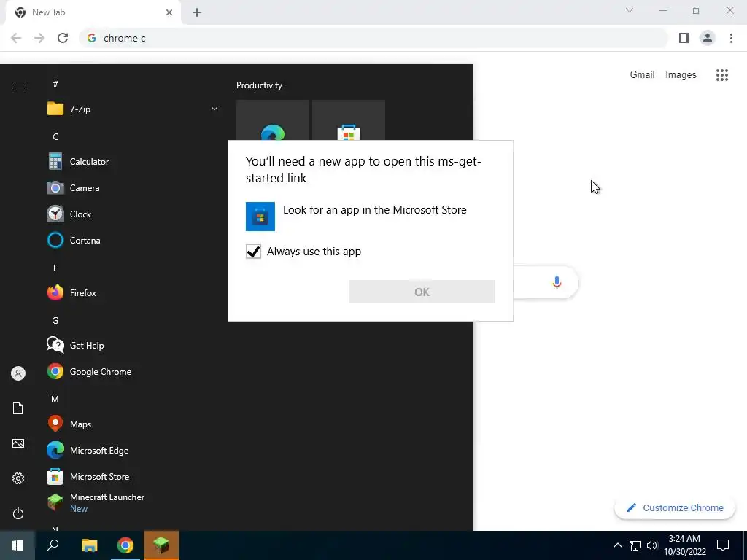This screenshot has width=747, height=560.
Task: Click the letter M section header
Action: click(x=55, y=399)
